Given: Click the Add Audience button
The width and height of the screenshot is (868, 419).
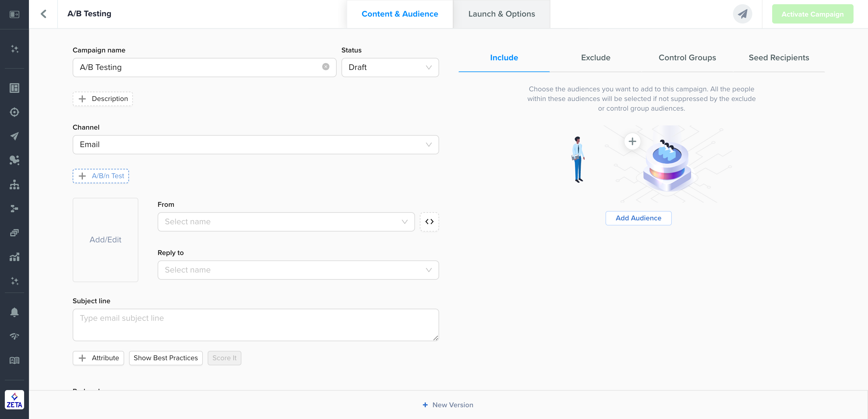Looking at the screenshot, I should (638, 218).
